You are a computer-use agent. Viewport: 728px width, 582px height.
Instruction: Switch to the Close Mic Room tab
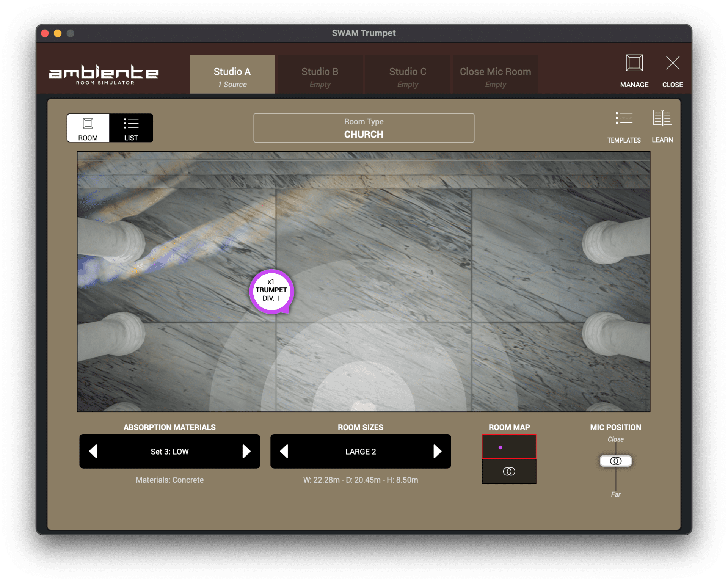coord(495,74)
